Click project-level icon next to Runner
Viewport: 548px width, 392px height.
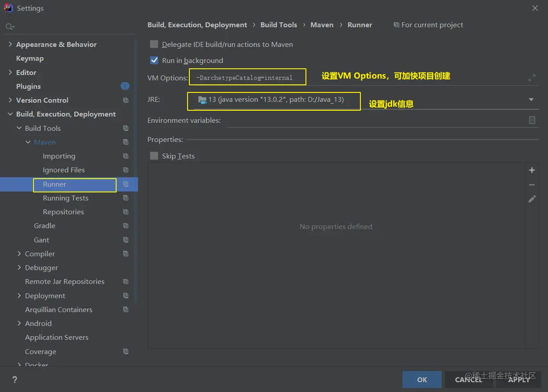coord(125,184)
